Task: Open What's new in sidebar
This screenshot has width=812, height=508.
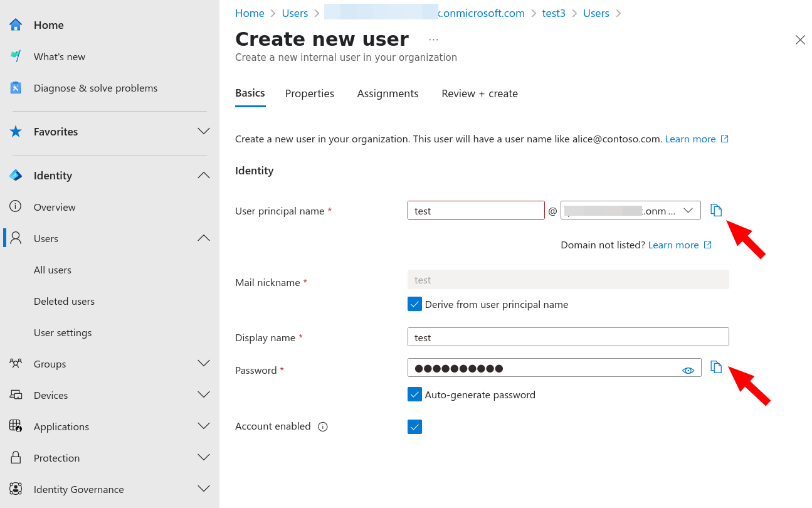Action: (60, 56)
